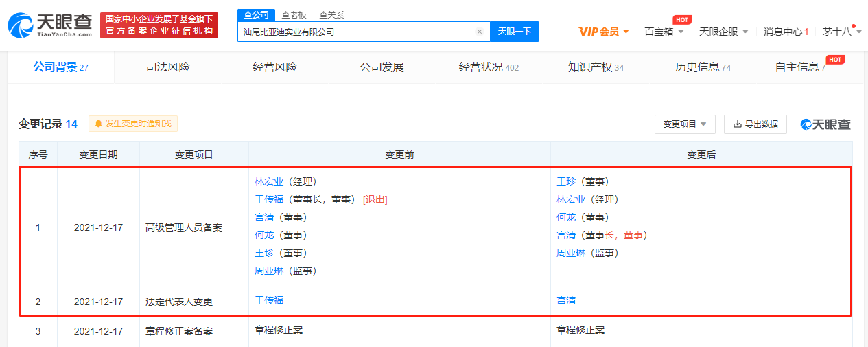This screenshot has width=868, height=347.
Task: Click the bell icon for change notifications
Action: [x=98, y=124]
